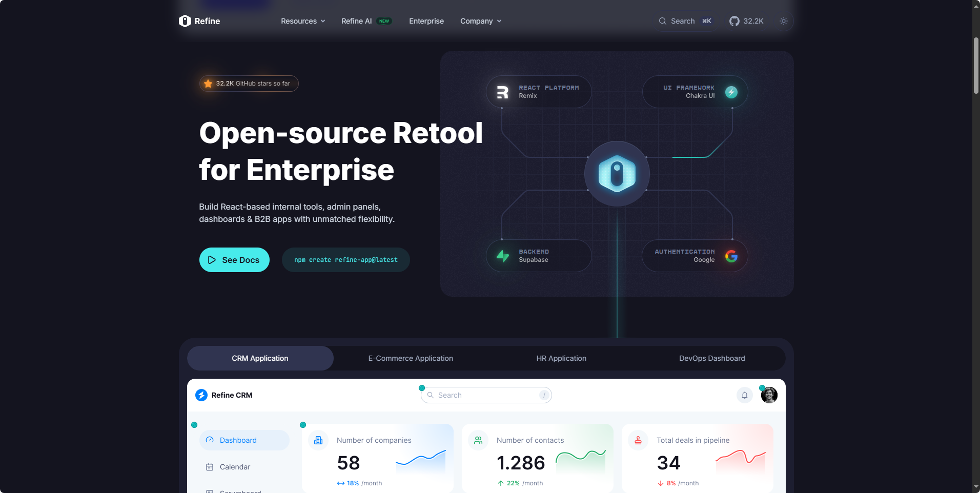Open the header Search box

(x=686, y=21)
